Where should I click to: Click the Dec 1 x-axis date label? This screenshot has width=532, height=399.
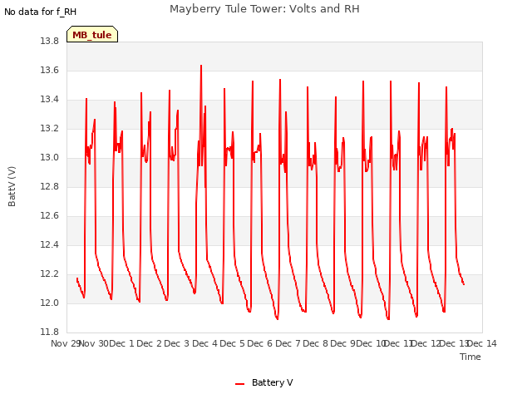click(x=122, y=343)
